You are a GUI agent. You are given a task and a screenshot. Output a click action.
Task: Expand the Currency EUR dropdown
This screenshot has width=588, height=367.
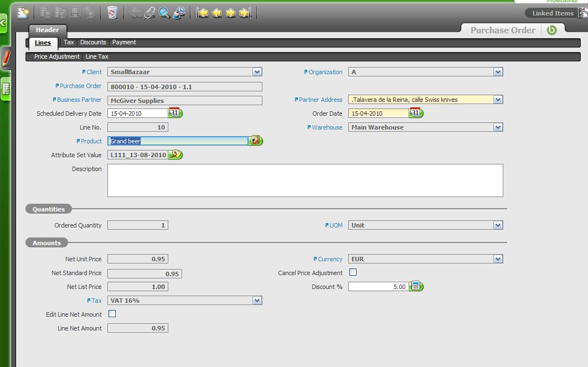point(498,259)
